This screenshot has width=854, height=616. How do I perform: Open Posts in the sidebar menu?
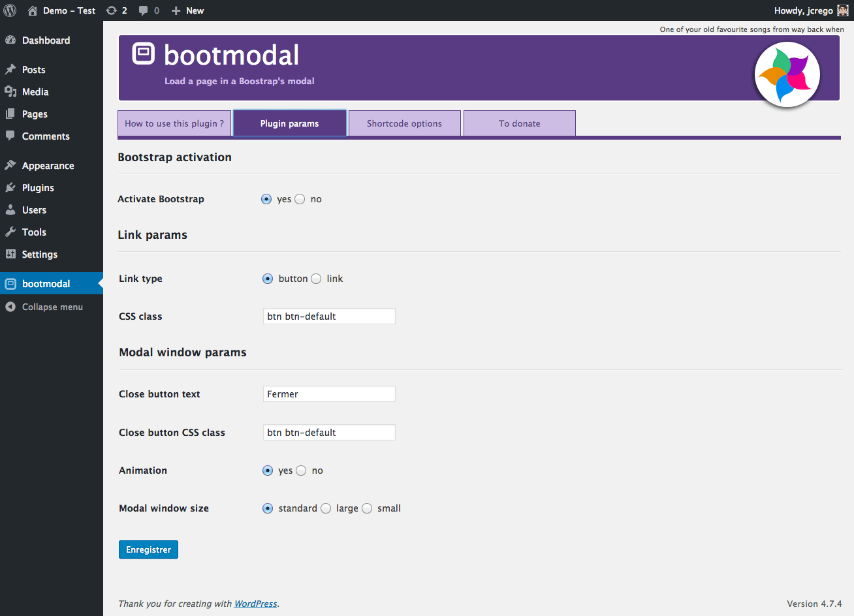(x=52, y=70)
